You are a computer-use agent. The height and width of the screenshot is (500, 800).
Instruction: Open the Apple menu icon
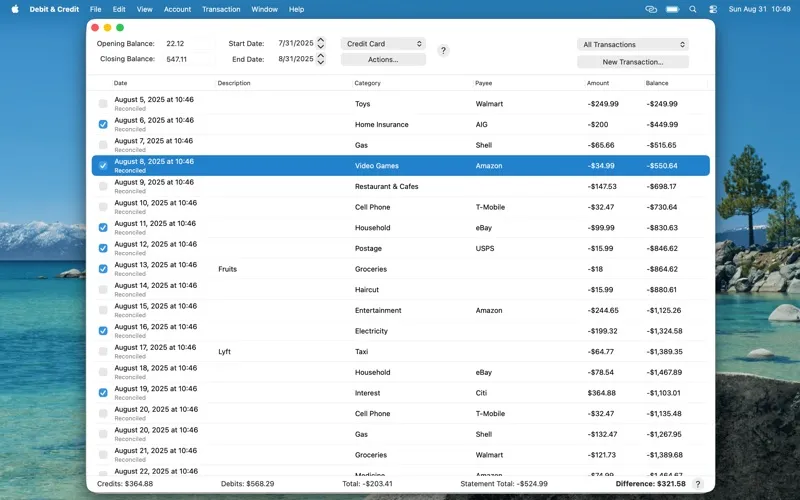(15, 9)
